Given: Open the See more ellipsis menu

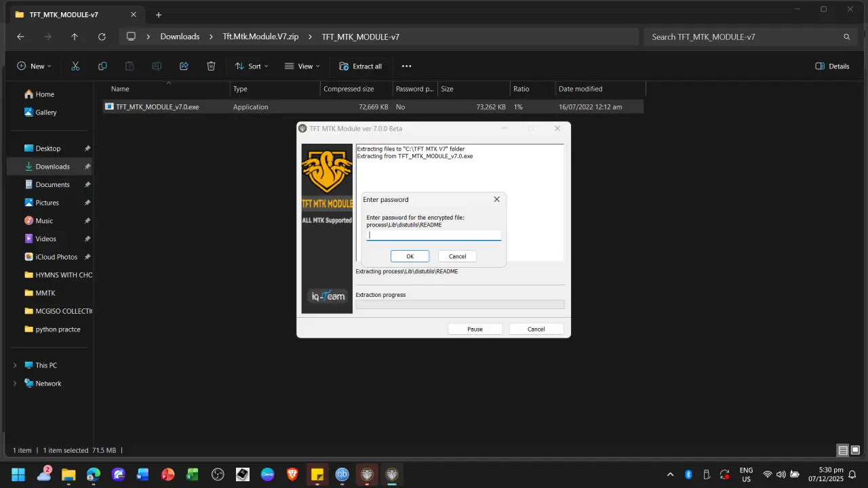Looking at the screenshot, I should [406, 66].
